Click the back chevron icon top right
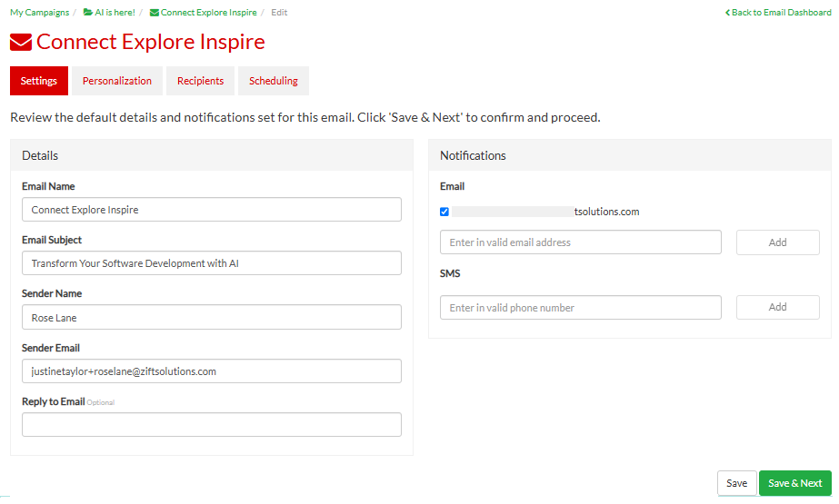The height and width of the screenshot is (504, 839). coord(727,13)
